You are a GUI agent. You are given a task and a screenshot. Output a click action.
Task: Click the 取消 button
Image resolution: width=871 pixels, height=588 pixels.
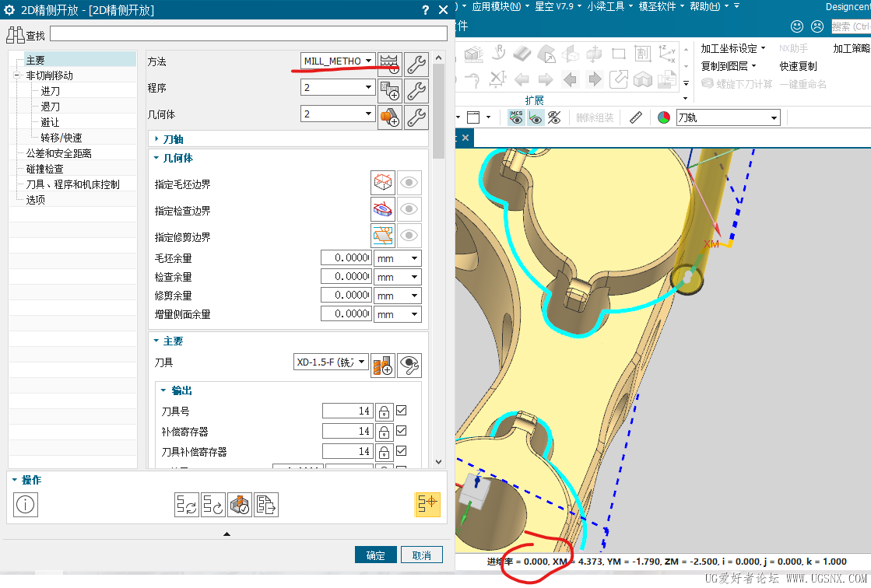click(x=422, y=555)
